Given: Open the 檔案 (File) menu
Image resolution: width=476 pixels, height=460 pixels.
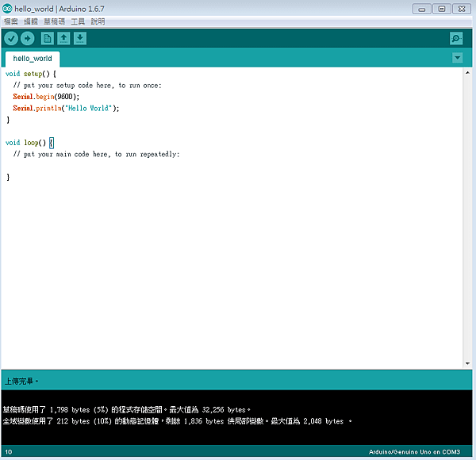Looking at the screenshot, I should tap(11, 21).
